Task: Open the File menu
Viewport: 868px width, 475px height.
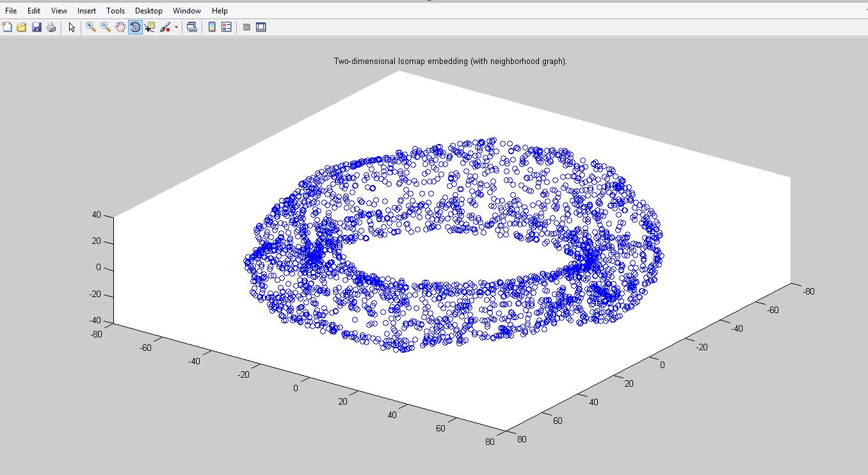Action: click(11, 11)
